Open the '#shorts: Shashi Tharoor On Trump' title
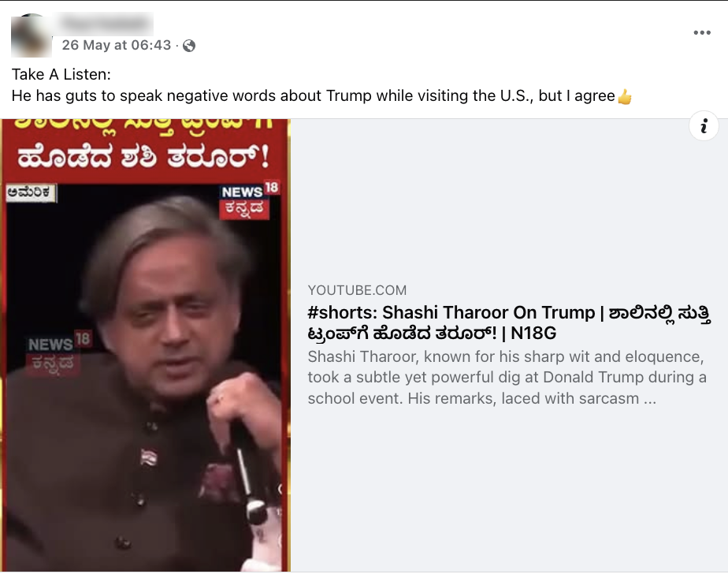Viewport: 728px width, 574px height. (509, 322)
